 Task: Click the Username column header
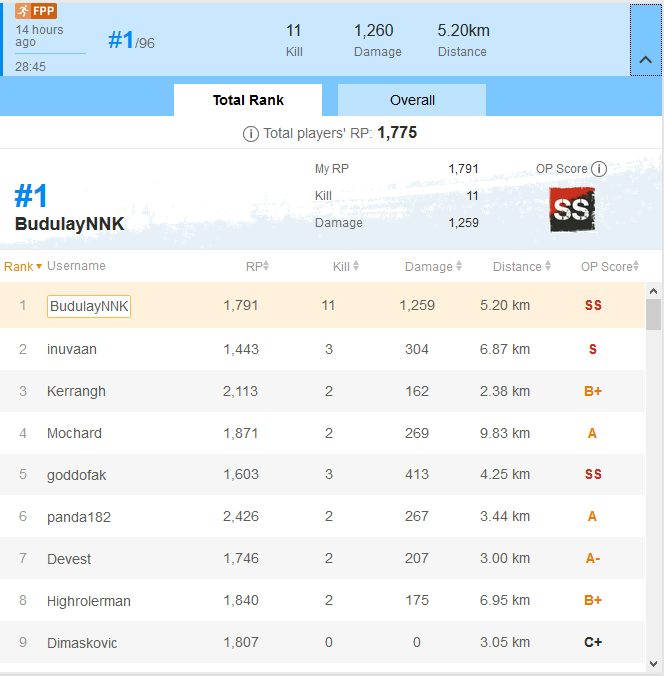(76, 266)
